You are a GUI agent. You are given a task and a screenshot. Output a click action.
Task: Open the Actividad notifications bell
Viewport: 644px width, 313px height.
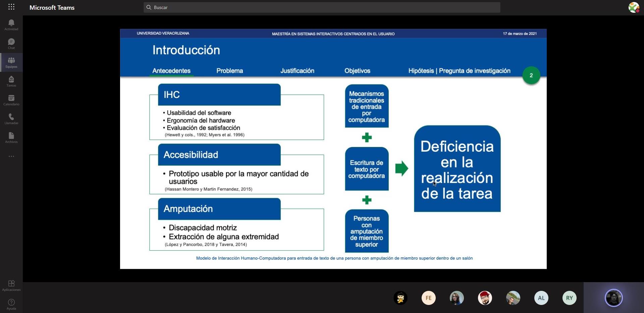[11, 24]
